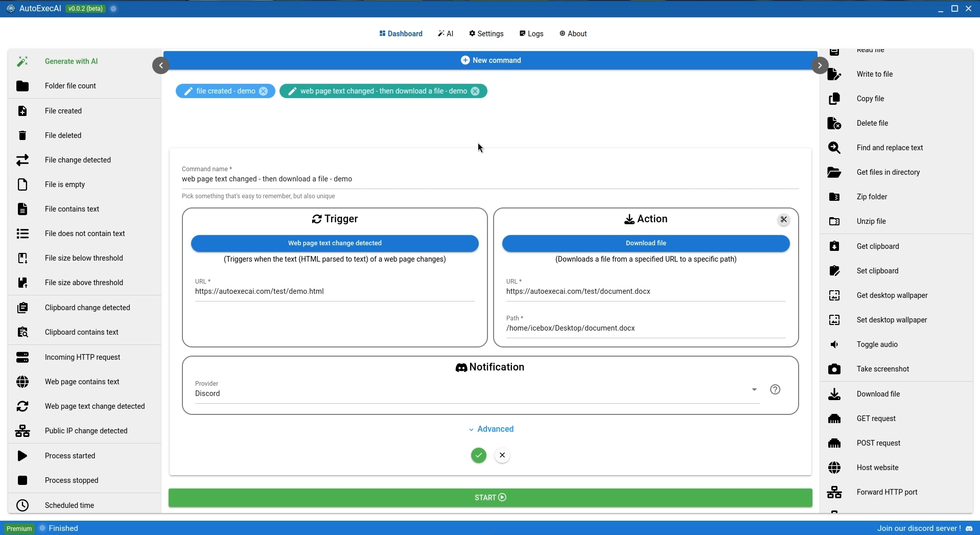Collapse the right actions panel arrow
Image resolution: width=980 pixels, height=535 pixels.
coord(820,65)
